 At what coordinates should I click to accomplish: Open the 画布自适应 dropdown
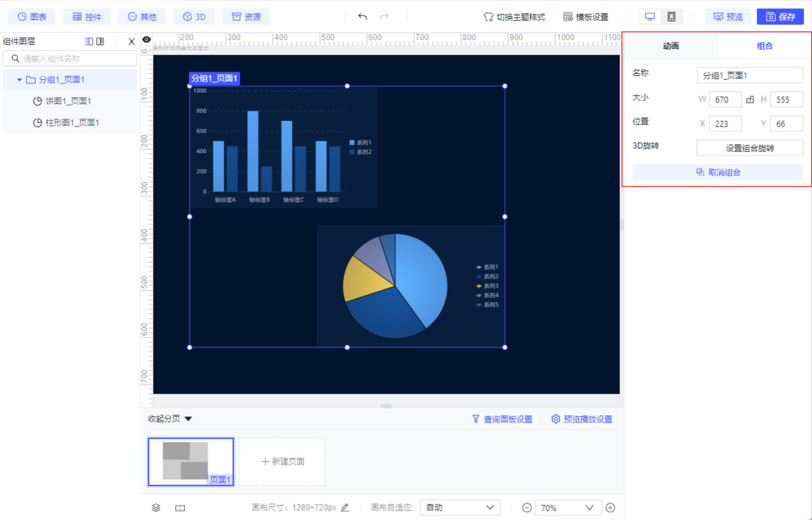tap(460, 507)
